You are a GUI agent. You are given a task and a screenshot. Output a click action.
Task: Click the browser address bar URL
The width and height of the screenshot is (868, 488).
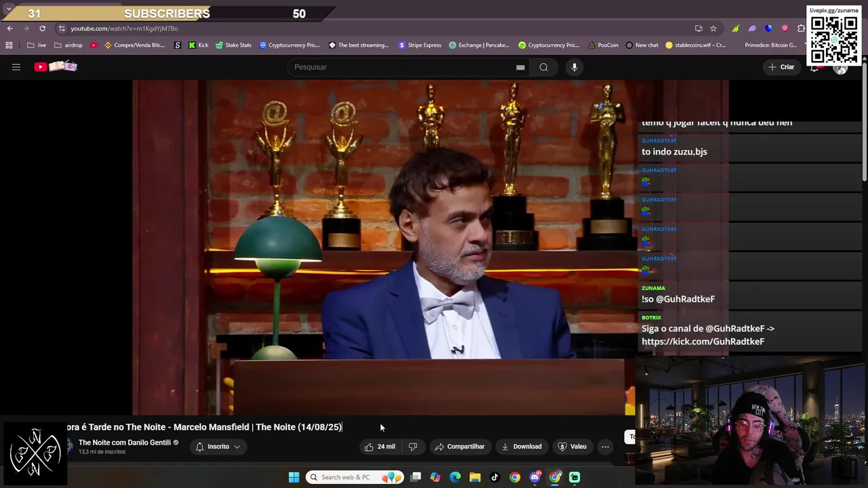pos(124,28)
